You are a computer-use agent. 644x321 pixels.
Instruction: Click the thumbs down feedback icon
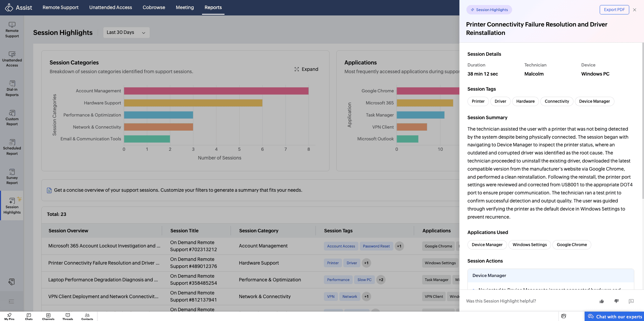coord(616,301)
